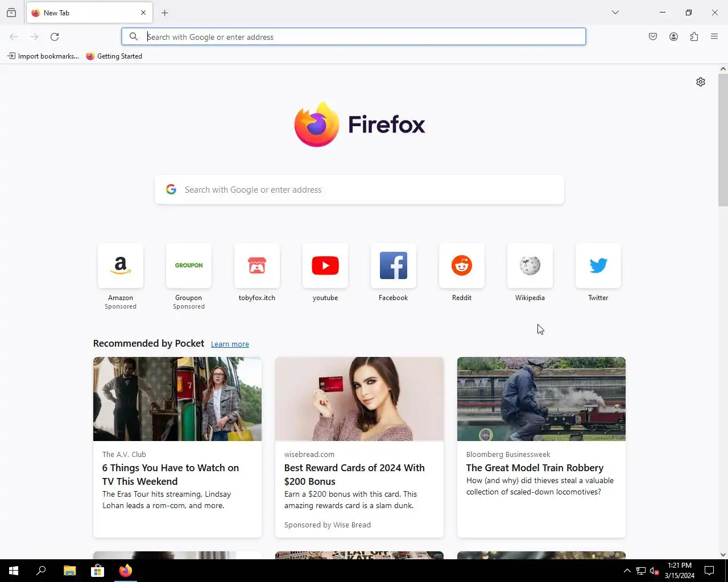Click 'The A.V. Club' source label

click(124, 455)
